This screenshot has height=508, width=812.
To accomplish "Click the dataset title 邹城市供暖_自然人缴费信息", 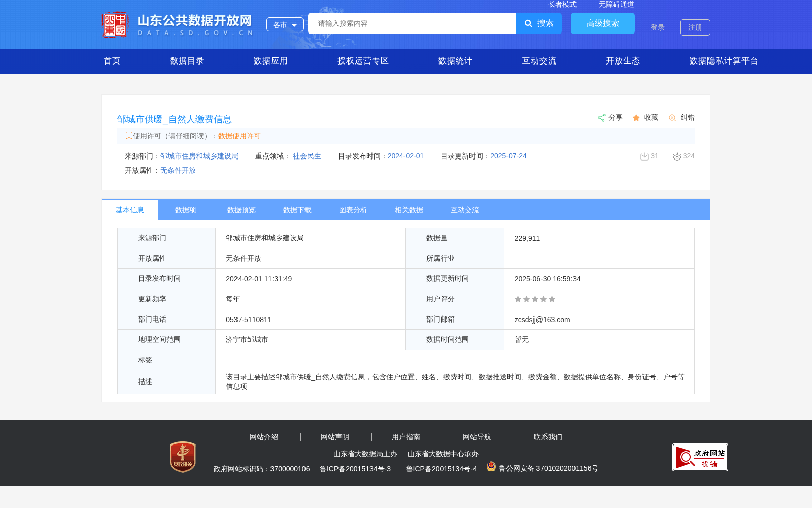I will [175, 119].
